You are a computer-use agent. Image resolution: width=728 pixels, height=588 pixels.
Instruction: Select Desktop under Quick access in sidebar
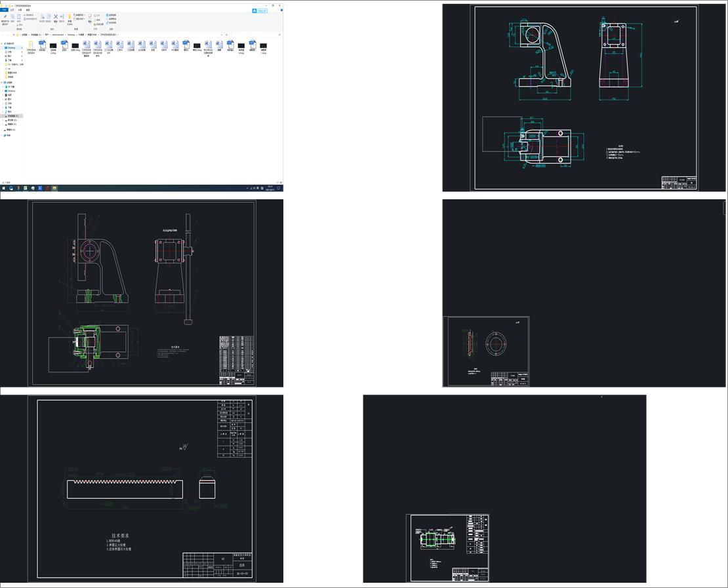pyautogui.click(x=12, y=48)
